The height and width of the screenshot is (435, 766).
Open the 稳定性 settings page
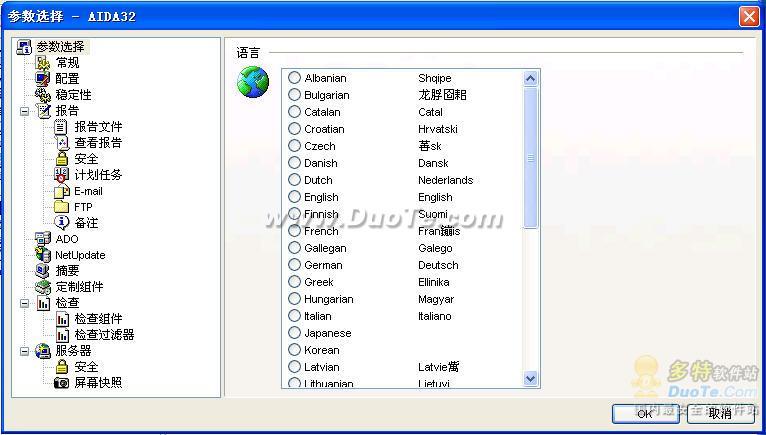pyautogui.click(x=73, y=95)
